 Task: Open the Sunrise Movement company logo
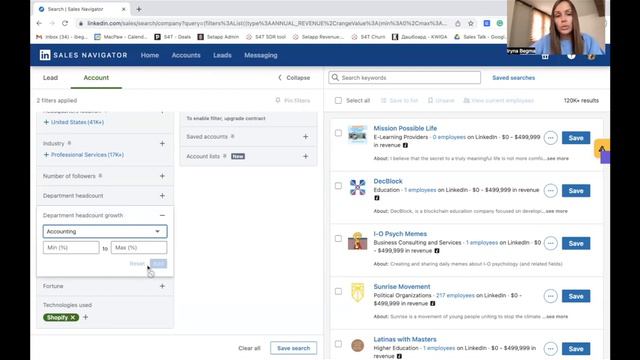(x=357, y=293)
